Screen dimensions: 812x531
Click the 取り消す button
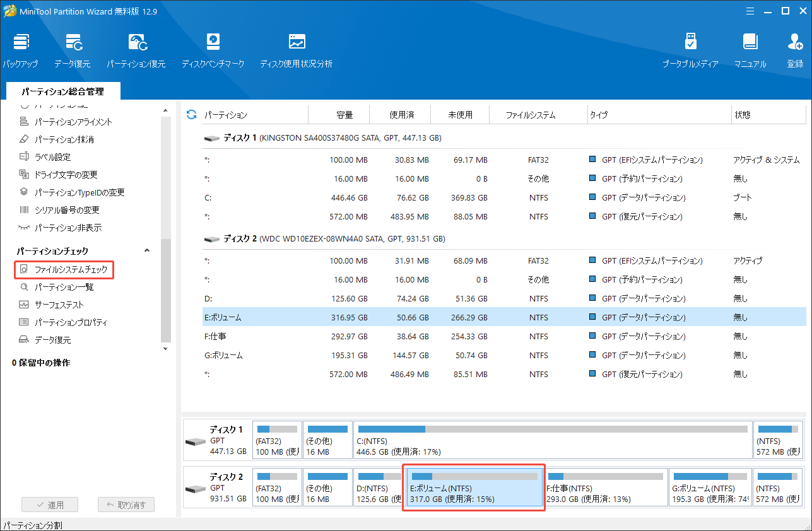point(126,505)
